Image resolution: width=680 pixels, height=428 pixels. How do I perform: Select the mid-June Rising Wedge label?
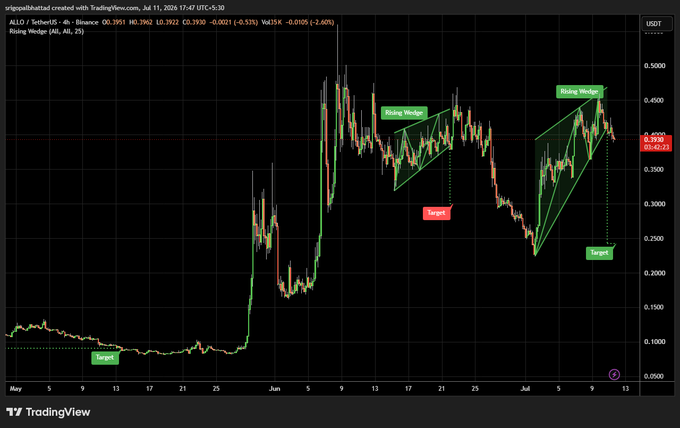(x=404, y=113)
